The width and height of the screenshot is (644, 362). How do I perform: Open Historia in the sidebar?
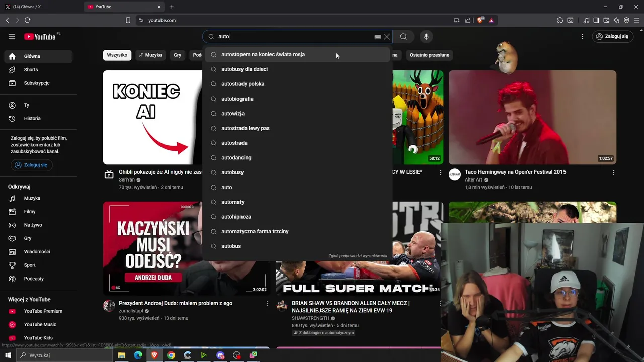(38, 118)
